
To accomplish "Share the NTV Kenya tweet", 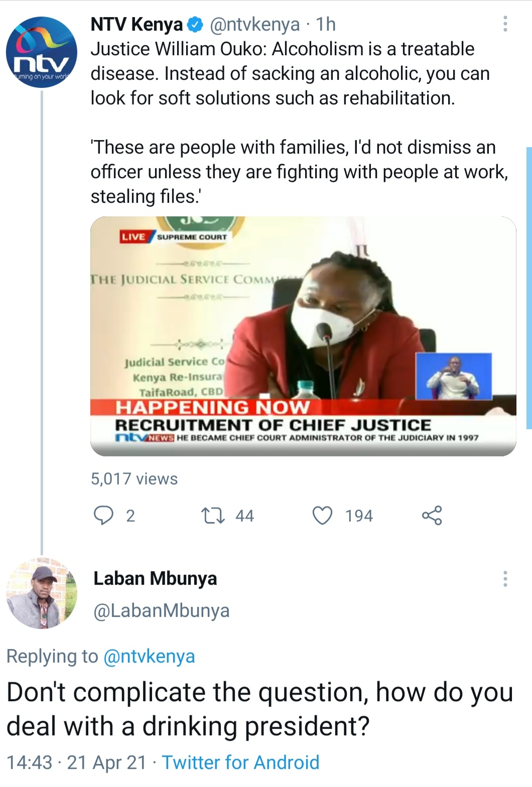I will [432, 515].
